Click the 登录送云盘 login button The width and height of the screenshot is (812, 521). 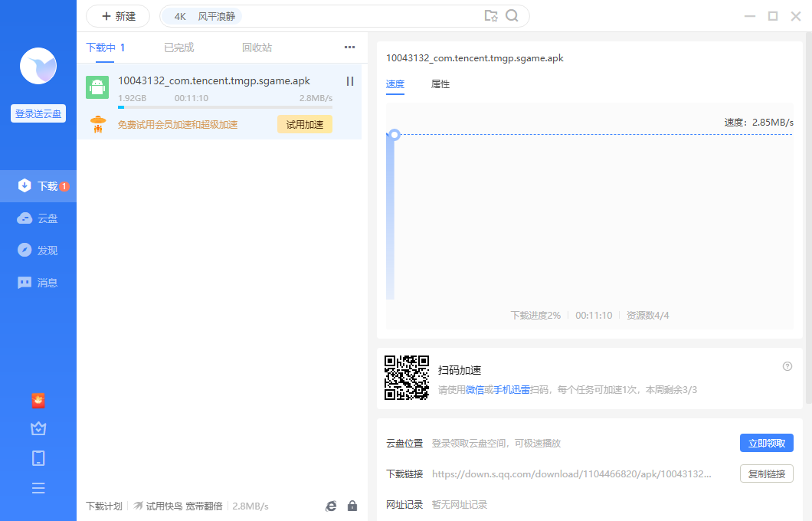[x=38, y=113]
